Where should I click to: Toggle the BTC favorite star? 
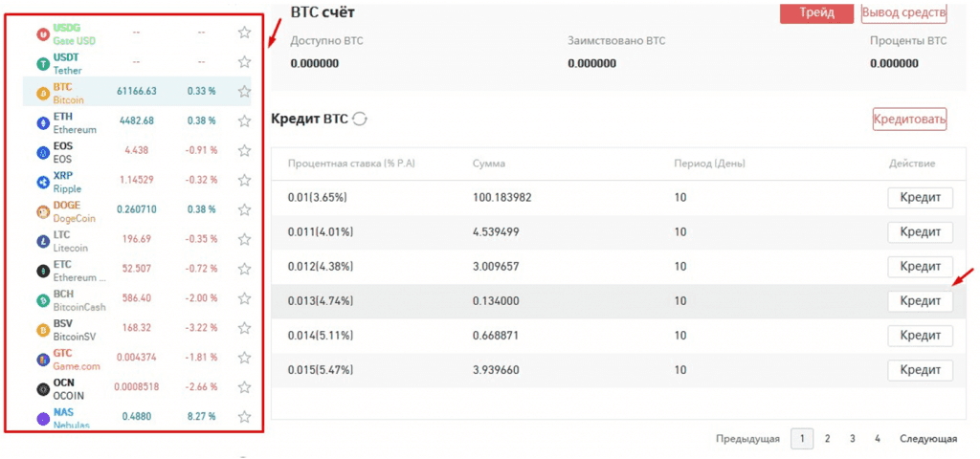tap(244, 91)
